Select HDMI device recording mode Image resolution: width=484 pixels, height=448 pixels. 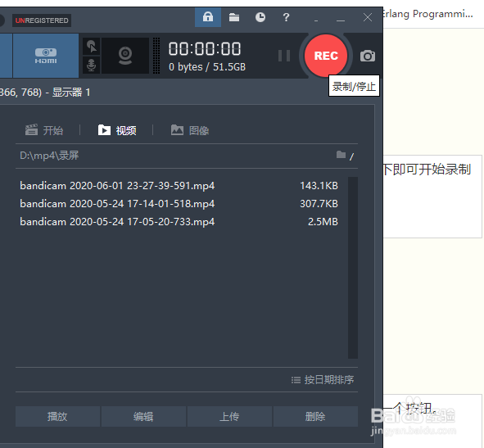pyautogui.click(x=46, y=56)
